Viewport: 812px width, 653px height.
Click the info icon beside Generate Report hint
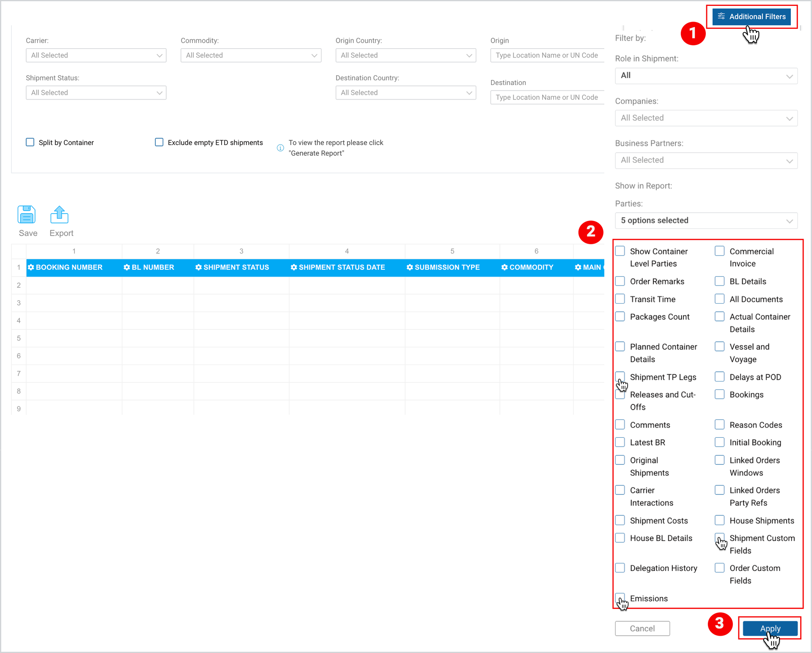(x=280, y=148)
